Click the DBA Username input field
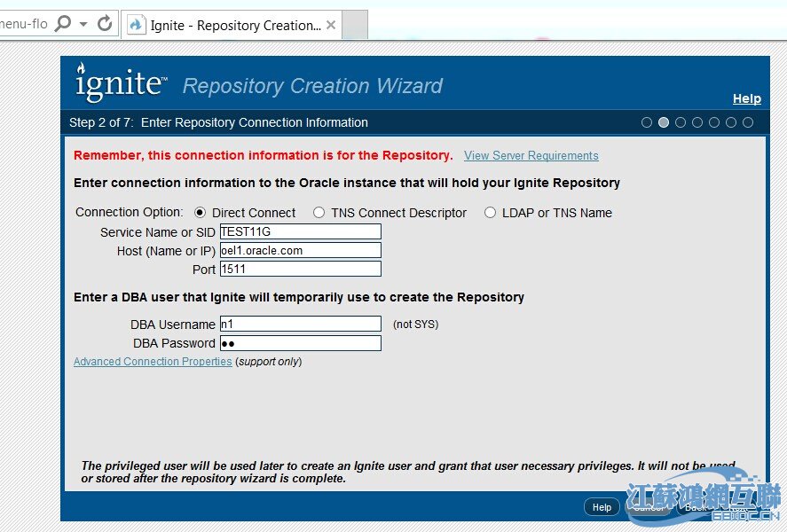Image resolution: width=787 pixels, height=532 pixels. pyautogui.click(x=301, y=324)
